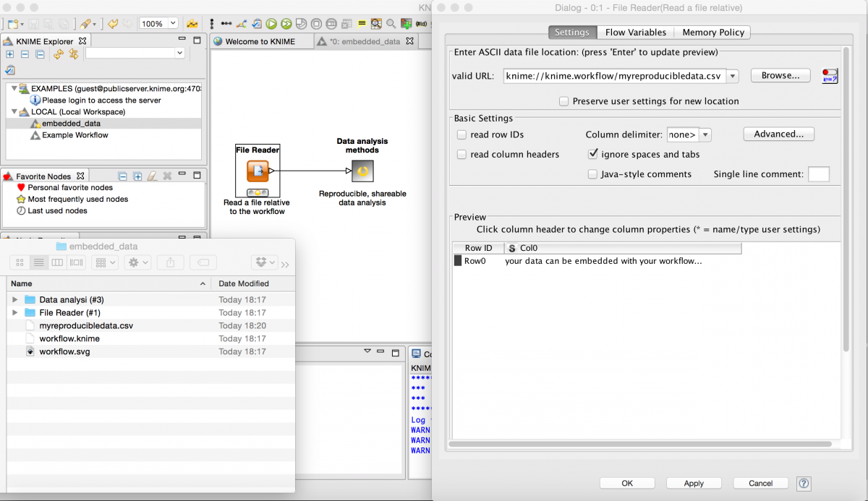The height and width of the screenshot is (501, 868).
Task: Select myreproducibledata.csv in Finder
Action: point(86,325)
